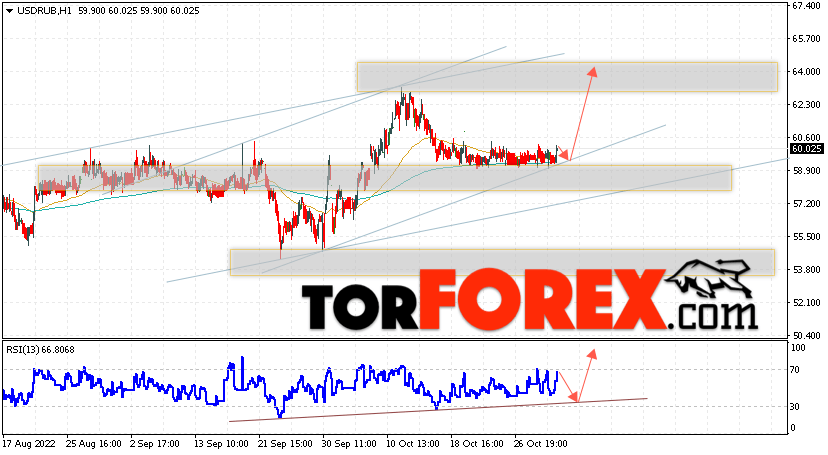Image resolution: width=828 pixels, height=455 pixels.
Task: Select the RSI(13) 66.8068 indicator label
Action: (41, 350)
